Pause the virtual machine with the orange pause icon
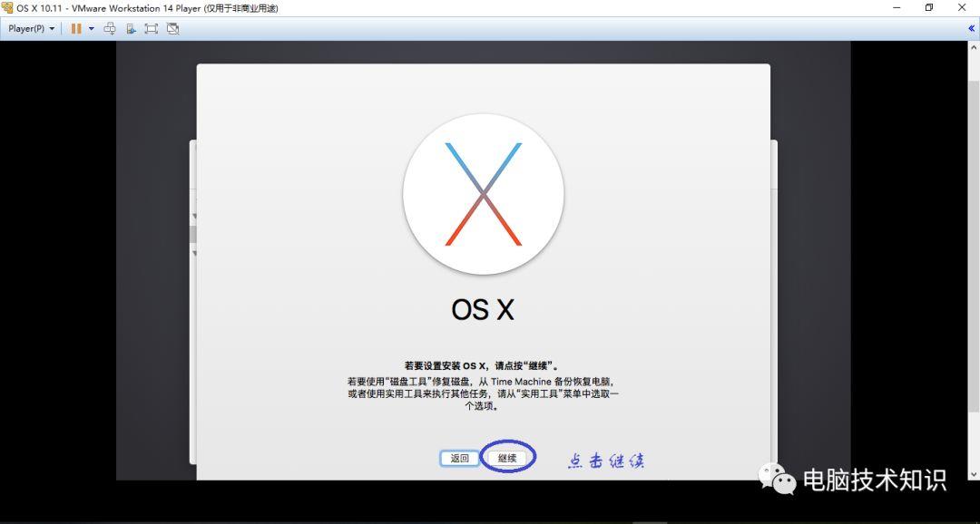The image size is (980, 524). [x=76, y=29]
